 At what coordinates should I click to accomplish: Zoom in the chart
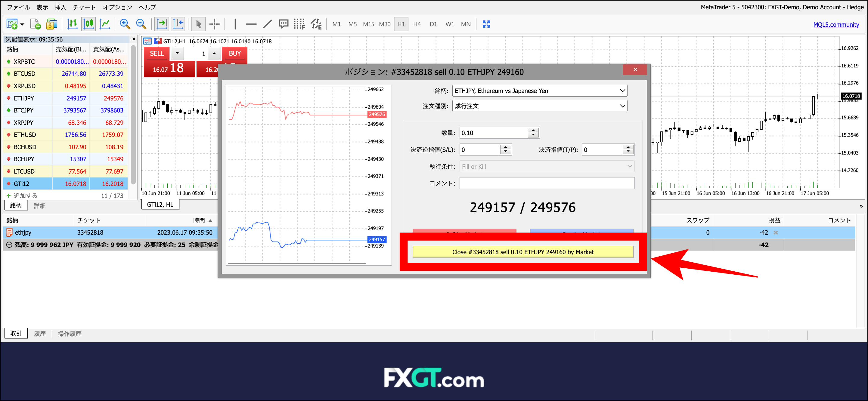click(125, 24)
